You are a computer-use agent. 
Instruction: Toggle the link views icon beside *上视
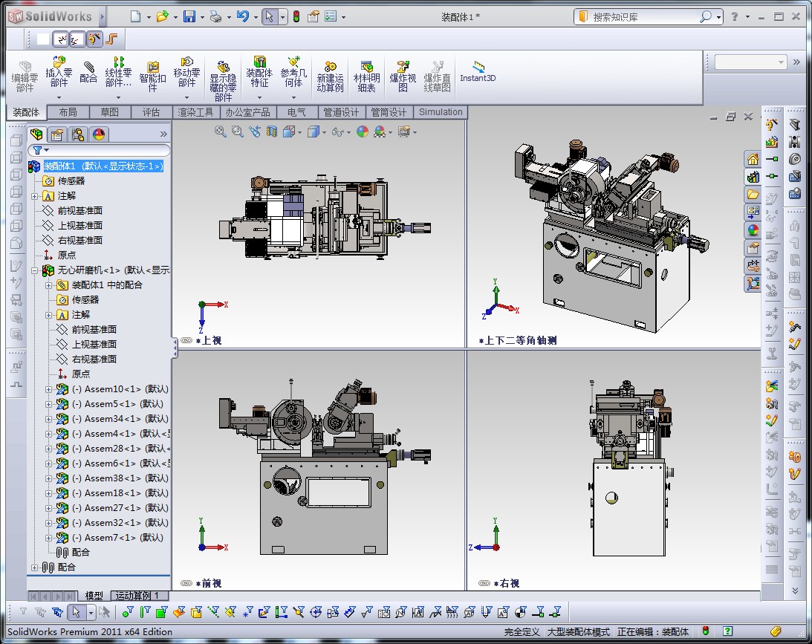point(186,340)
